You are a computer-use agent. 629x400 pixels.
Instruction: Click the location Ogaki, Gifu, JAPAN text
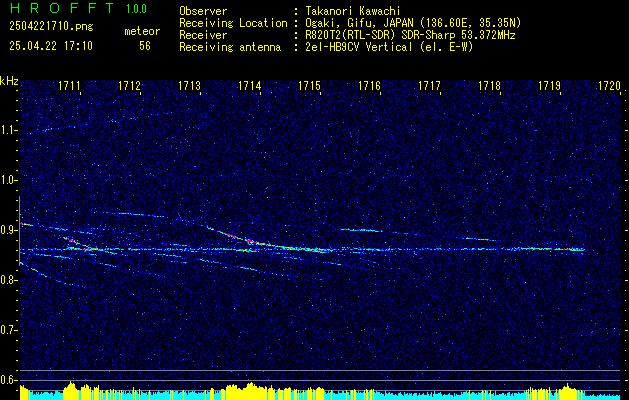[x=413, y=23]
